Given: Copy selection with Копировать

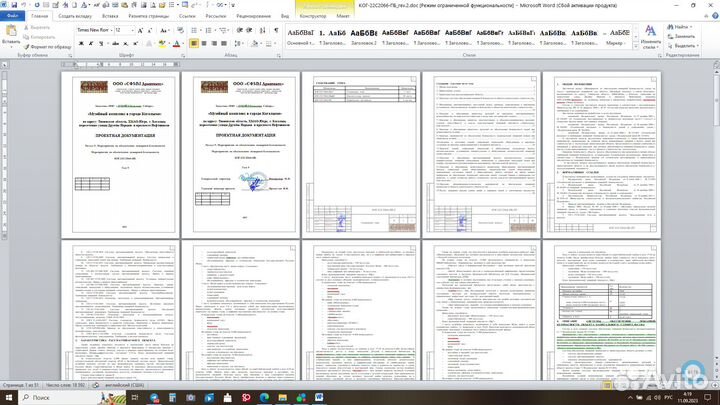Looking at the screenshot, I should click(39, 37).
